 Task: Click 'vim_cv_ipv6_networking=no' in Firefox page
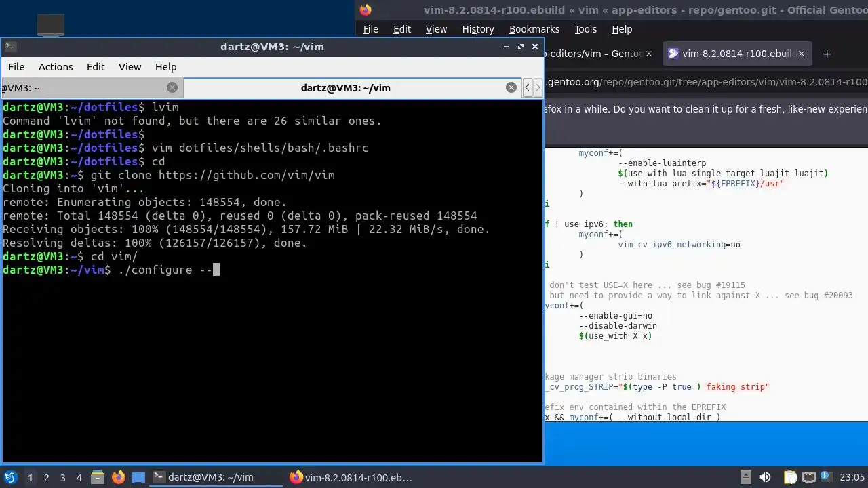(679, 245)
